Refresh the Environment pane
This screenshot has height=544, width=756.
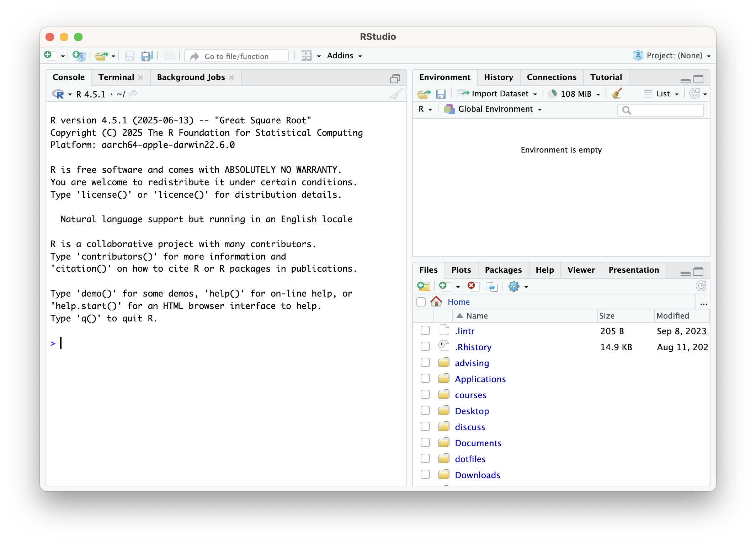695,94
